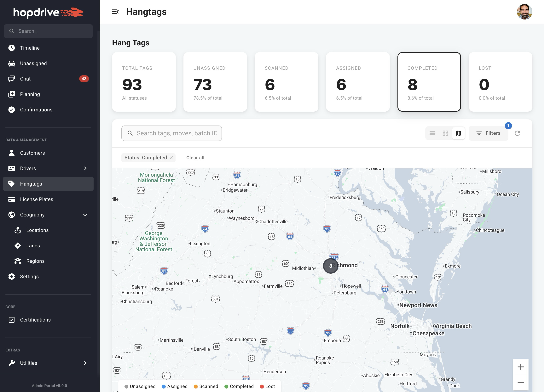Viewport: 544px width, 392px height.
Task: Zoom out on the map
Action: (521, 383)
